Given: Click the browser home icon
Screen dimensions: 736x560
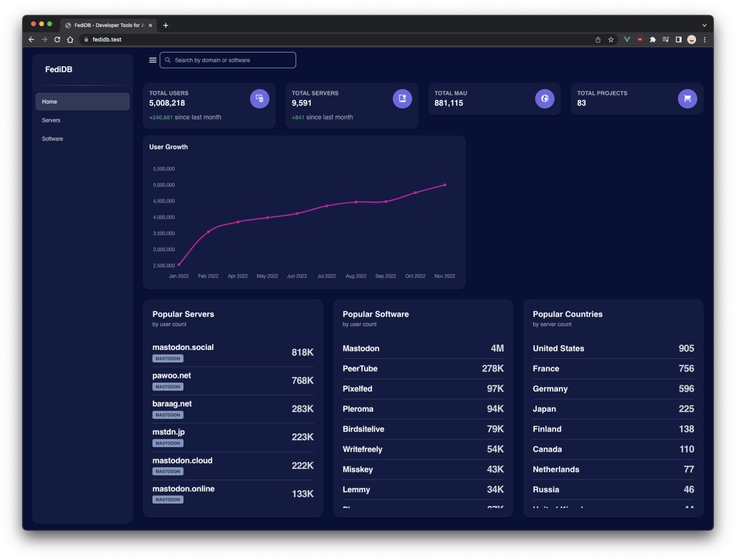Looking at the screenshot, I should (70, 39).
